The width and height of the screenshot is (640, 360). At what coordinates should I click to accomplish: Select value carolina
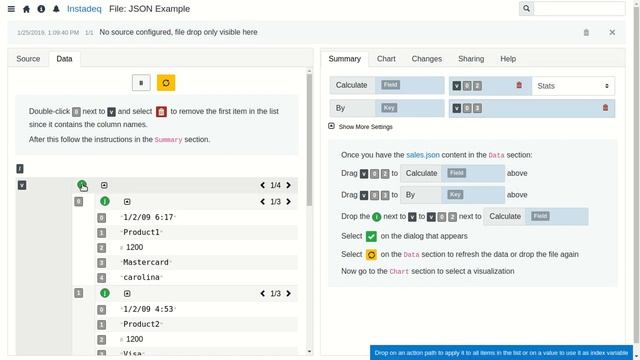click(x=141, y=278)
